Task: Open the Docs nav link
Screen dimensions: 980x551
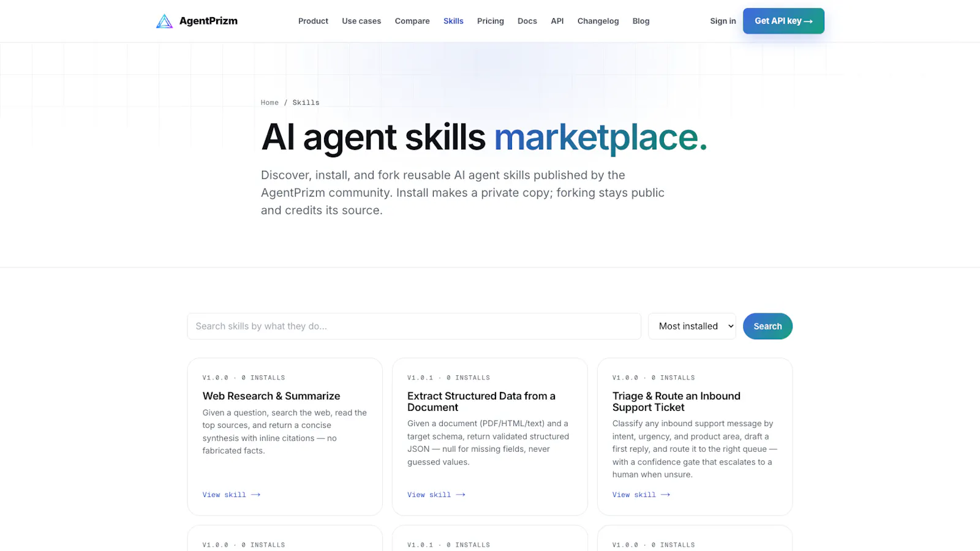Action: (527, 21)
